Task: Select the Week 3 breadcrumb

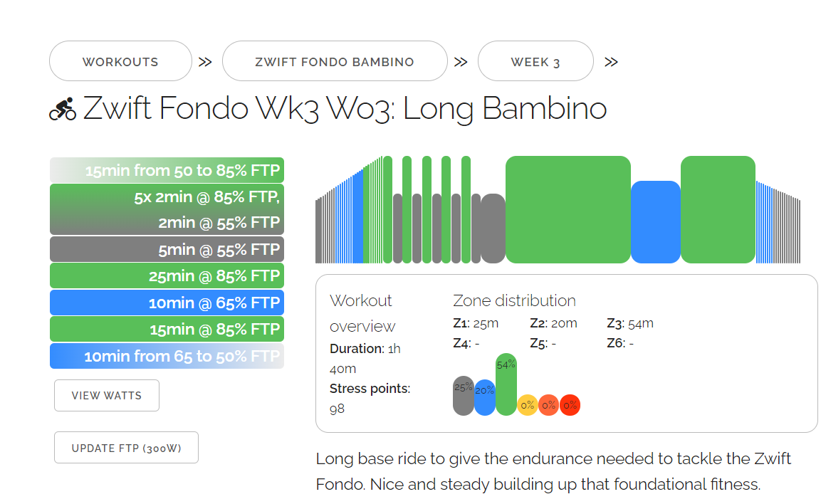Action: pyautogui.click(x=535, y=61)
